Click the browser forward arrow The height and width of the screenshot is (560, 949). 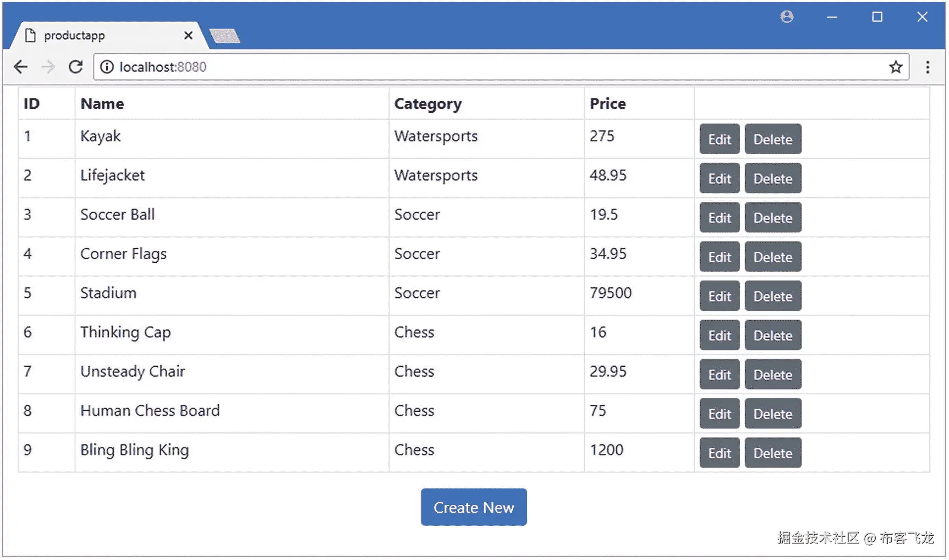coord(48,67)
